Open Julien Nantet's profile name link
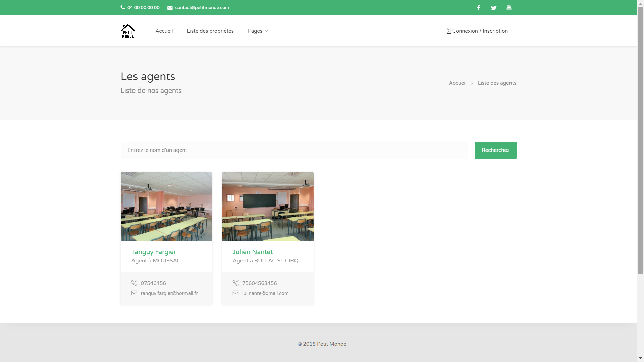Screen dimensions: 644x362 click(253, 252)
